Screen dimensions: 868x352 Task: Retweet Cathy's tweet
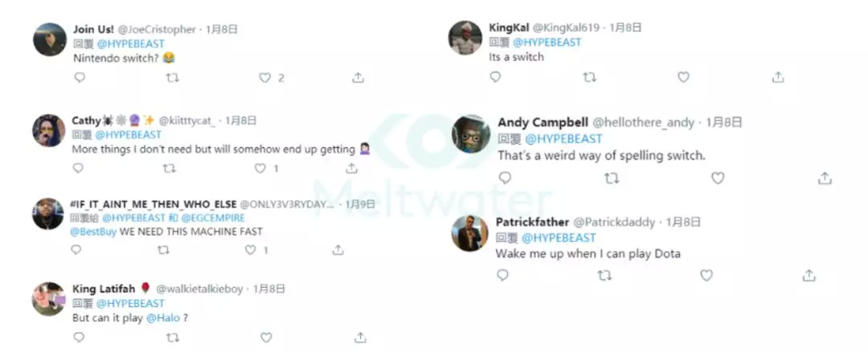pyautogui.click(x=169, y=169)
